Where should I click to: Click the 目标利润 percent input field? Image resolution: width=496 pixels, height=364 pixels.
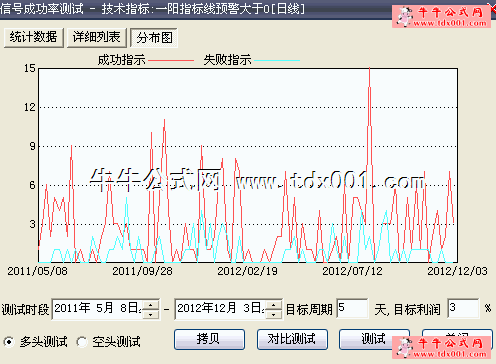[463, 308]
